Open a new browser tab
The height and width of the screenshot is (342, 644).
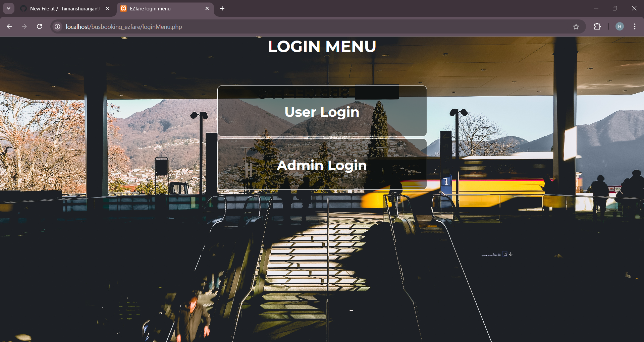click(222, 9)
